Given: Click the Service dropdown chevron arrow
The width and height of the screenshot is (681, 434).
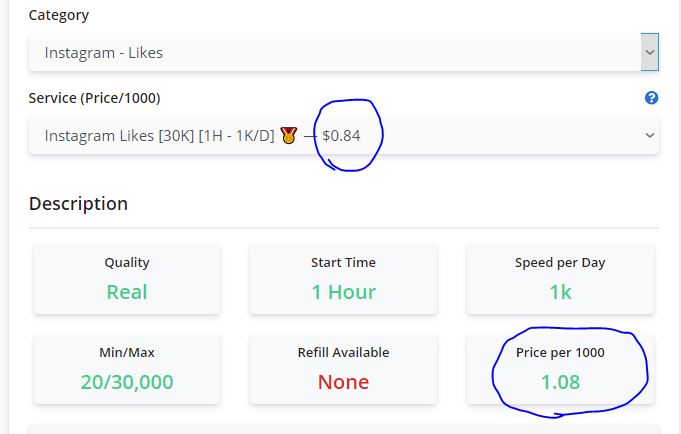Looking at the screenshot, I should coord(650,136).
